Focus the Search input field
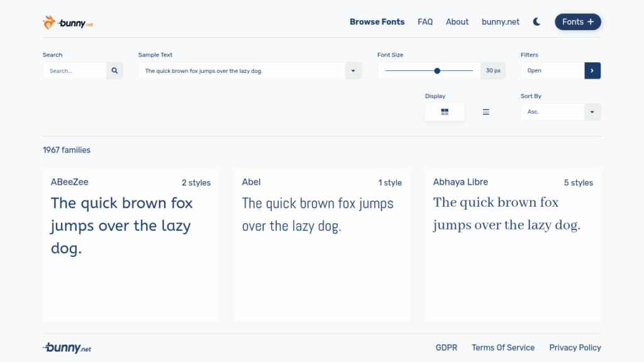Viewport: 644px width, 362px height. click(x=75, y=70)
